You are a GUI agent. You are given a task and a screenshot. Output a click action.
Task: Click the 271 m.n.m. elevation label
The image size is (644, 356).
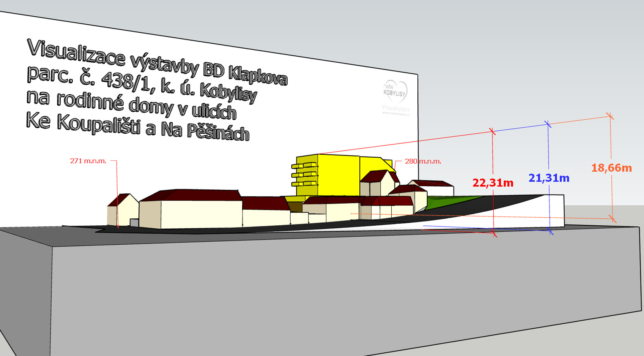[x=88, y=161]
